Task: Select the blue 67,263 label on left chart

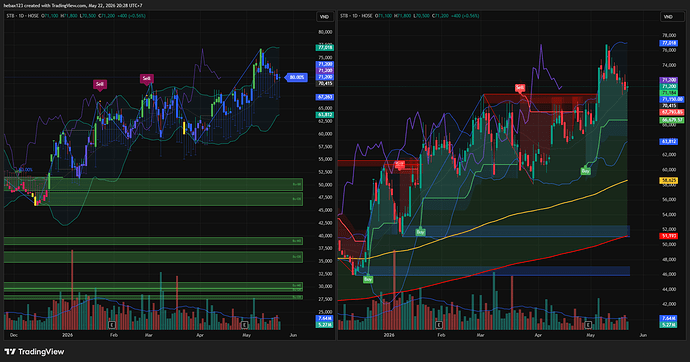Action: pos(325,97)
